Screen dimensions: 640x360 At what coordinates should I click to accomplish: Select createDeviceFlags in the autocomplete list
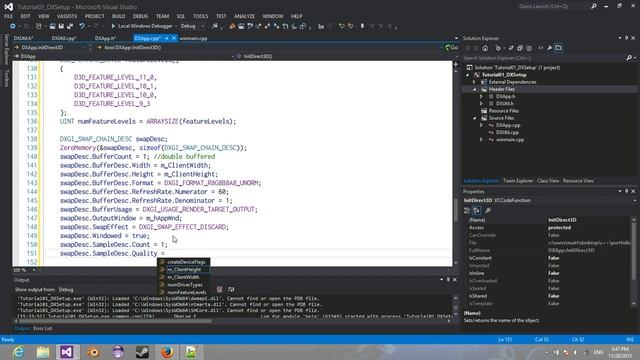[x=184, y=262]
